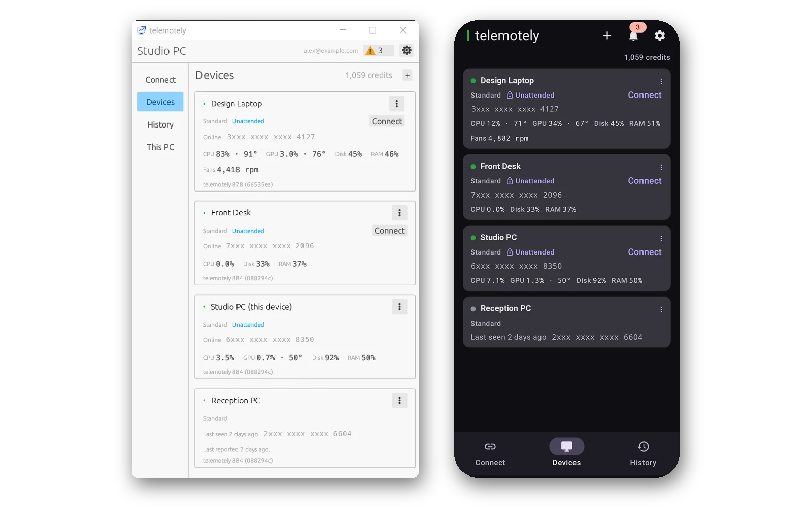Tap Fans 4,882 rpm on mobile card

(x=499, y=138)
